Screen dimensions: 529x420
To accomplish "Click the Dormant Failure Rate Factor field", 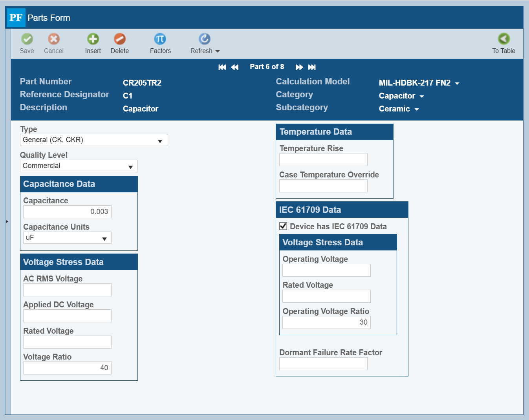I will 323,364.
